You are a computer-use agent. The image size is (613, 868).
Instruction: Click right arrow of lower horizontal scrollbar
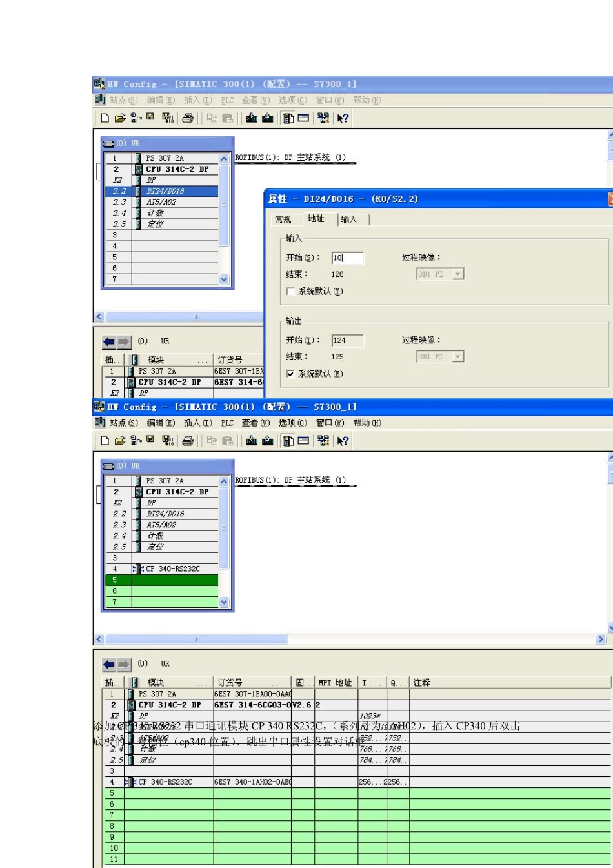(x=601, y=640)
